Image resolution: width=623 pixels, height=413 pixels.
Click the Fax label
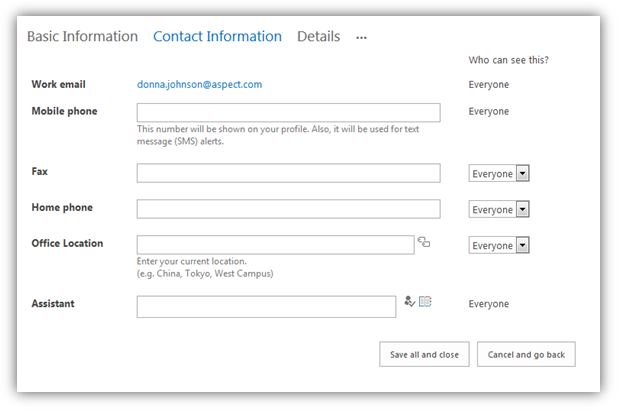click(39, 171)
